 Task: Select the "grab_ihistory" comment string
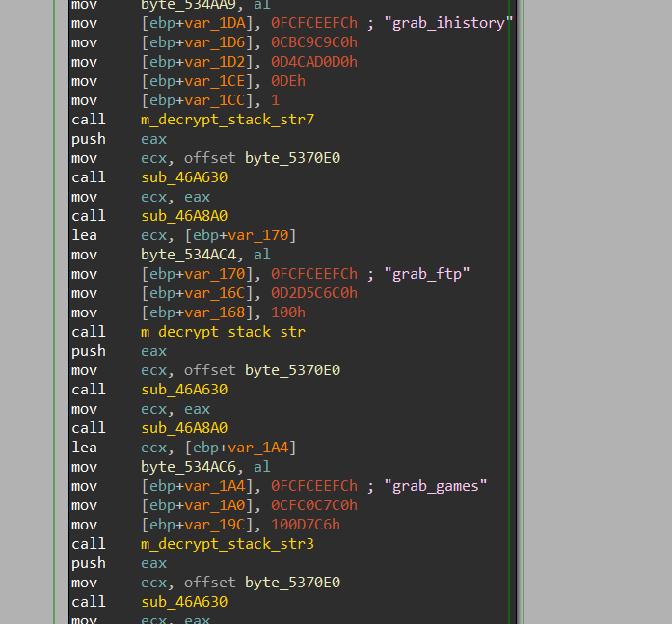coord(448,23)
